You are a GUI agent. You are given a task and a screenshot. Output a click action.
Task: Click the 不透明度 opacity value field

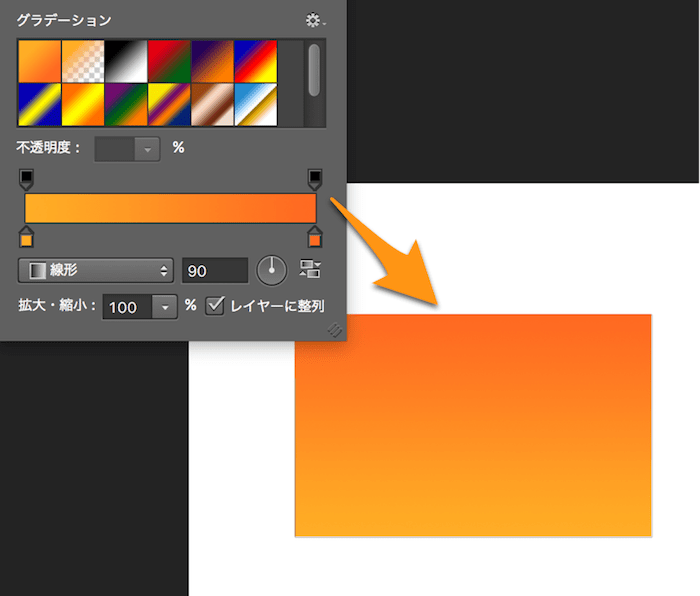tap(115, 150)
